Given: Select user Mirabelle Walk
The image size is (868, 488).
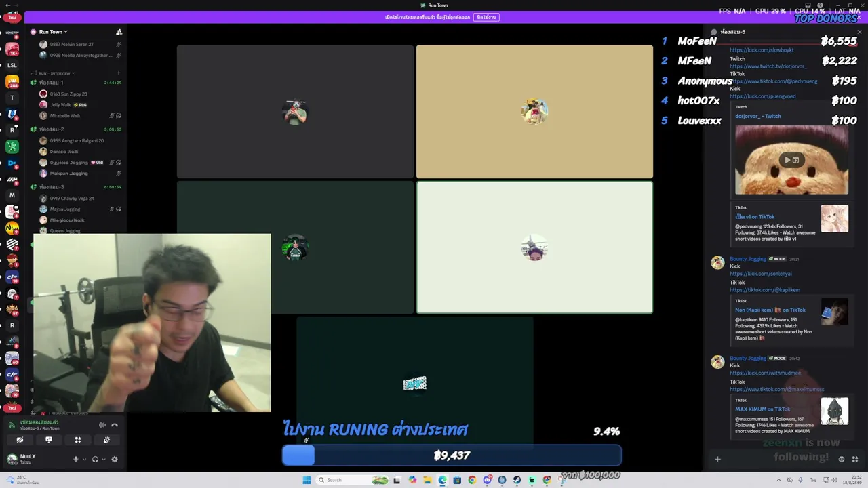Looking at the screenshot, I should click(80, 116).
